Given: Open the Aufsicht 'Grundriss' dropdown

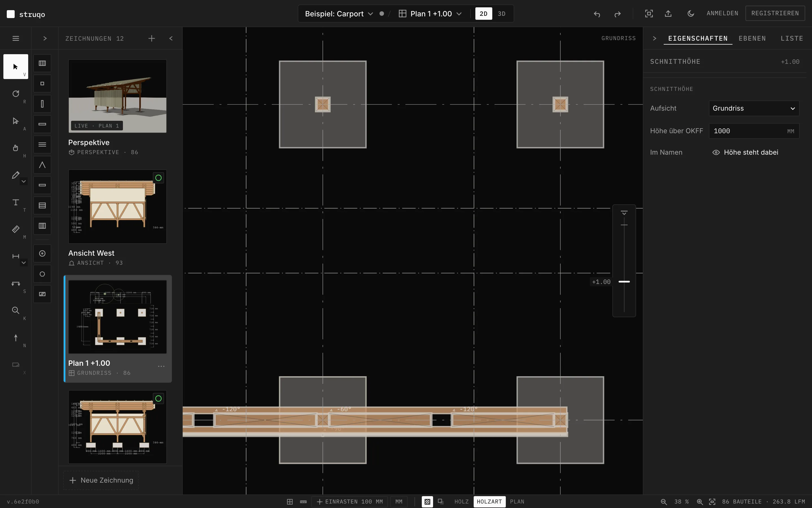Looking at the screenshot, I should click(754, 108).
